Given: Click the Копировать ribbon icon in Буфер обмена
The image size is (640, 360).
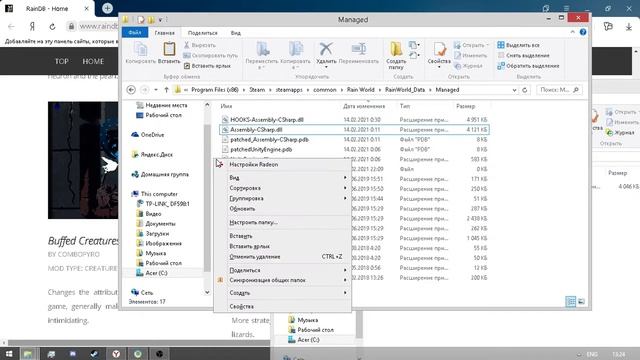Looking at the screenshot, I should [140, 52].
